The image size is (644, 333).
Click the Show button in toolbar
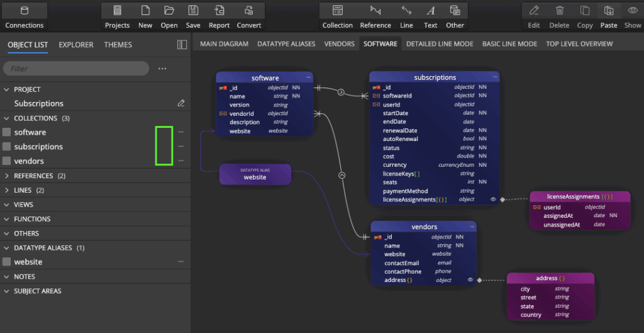point(633,11)
